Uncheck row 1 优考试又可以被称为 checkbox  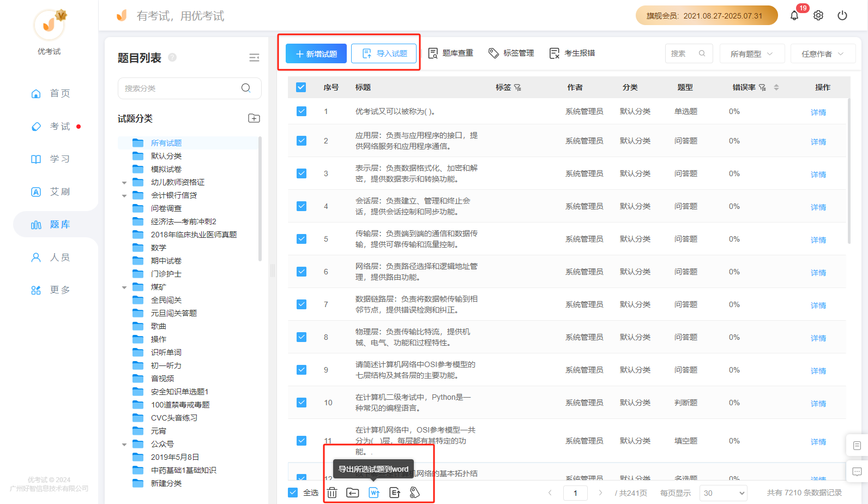click(x=302, y=111)
